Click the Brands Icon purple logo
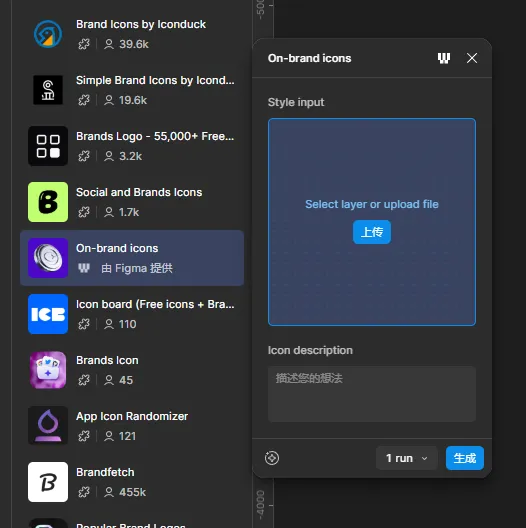 click(48, 370)
